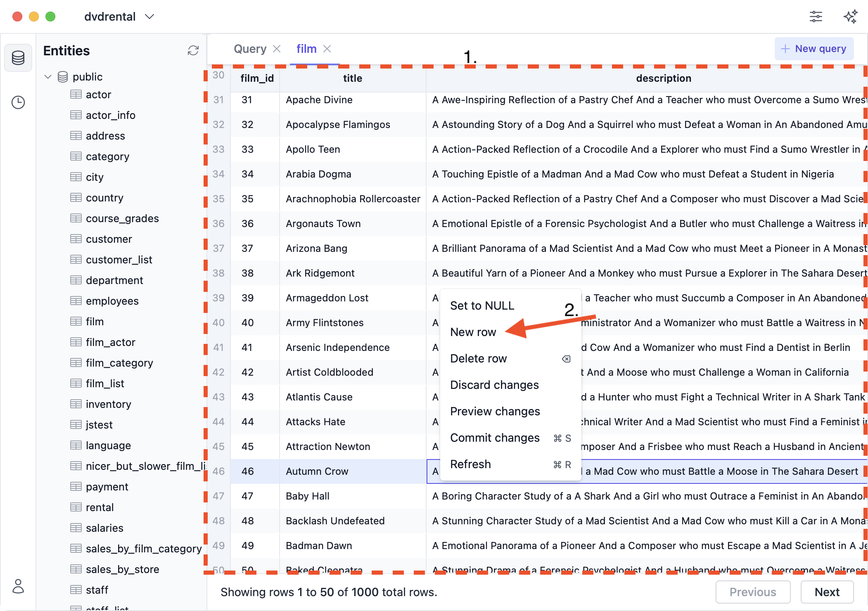868x611 pixels.
Task: Click the title column header
Action: (352, 78)
